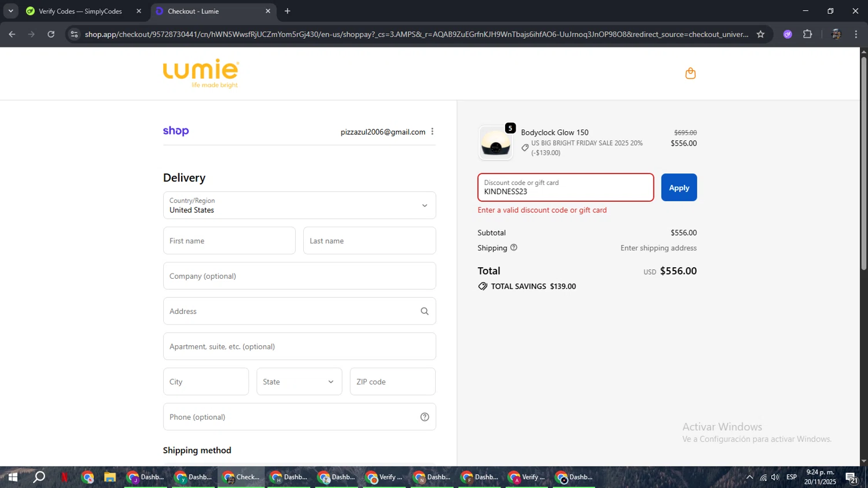This screenshot has width=868, height=488.
Task: Click the Apartment, suite, etc. field
Action: click(299, 346)
